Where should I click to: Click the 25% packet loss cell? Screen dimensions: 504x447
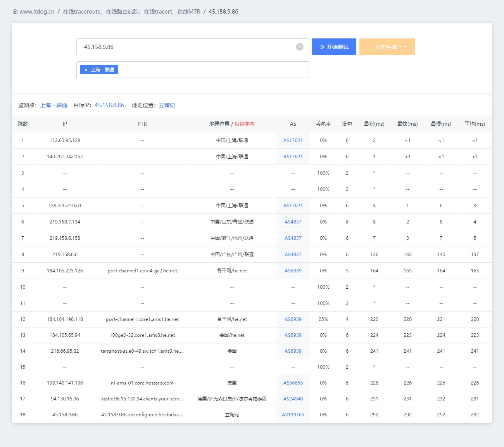click(x=323, y=319)
